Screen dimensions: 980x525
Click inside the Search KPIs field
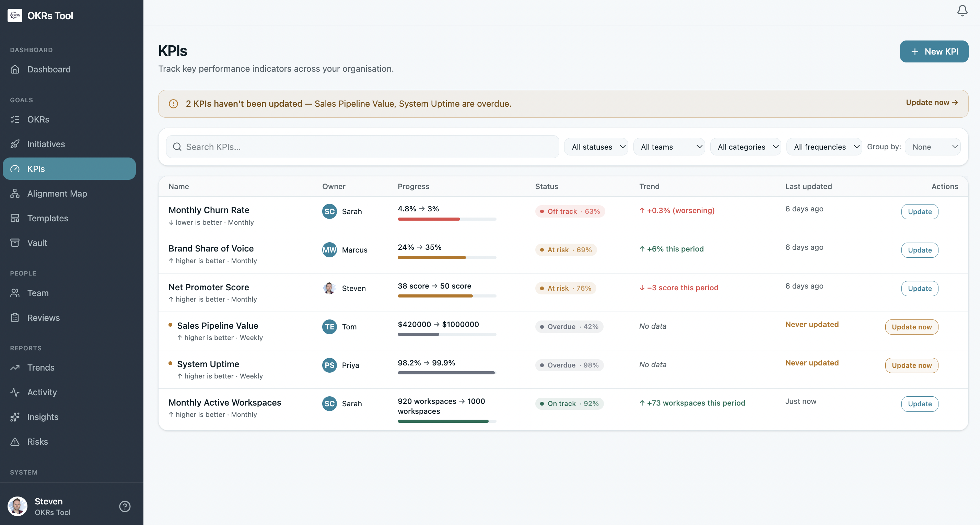(x=361, y=147)
